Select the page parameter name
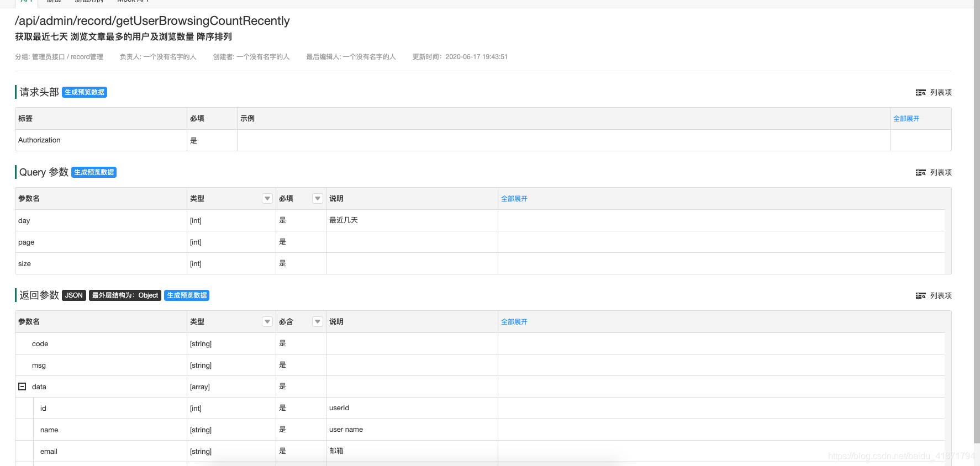 (26, 242)
